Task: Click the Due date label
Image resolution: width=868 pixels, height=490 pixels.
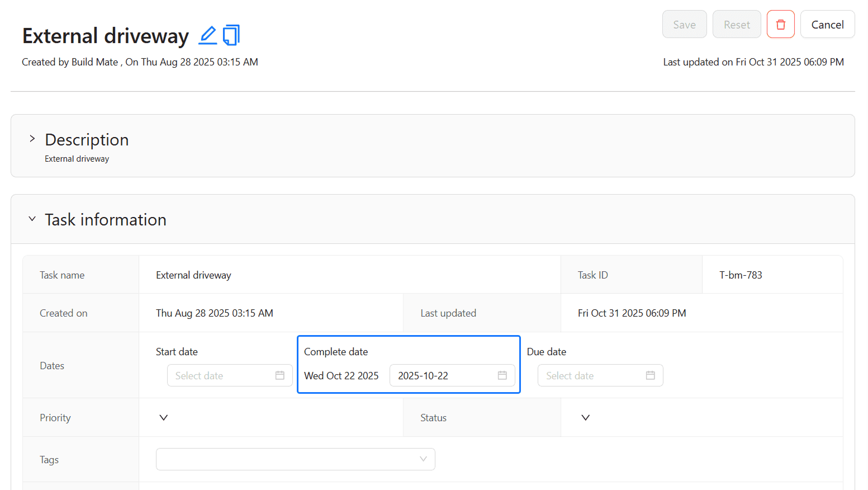Action: tap(547, 352)
